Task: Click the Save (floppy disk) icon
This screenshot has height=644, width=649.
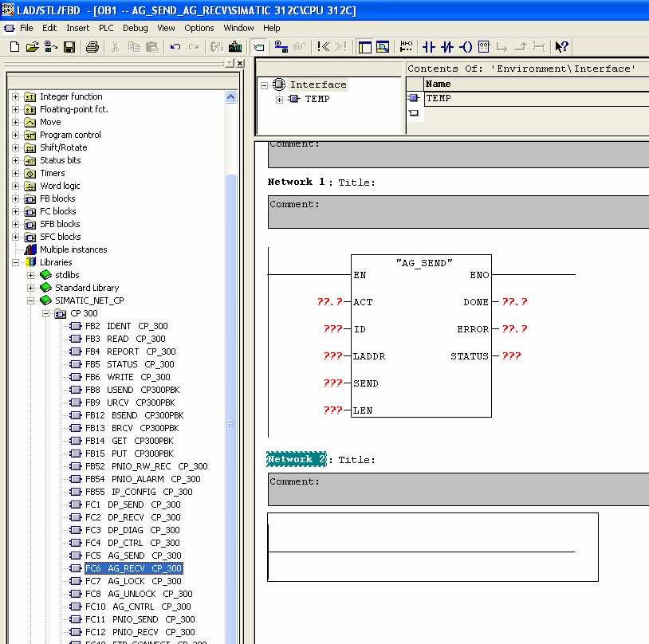Action: tap(69, 47)
